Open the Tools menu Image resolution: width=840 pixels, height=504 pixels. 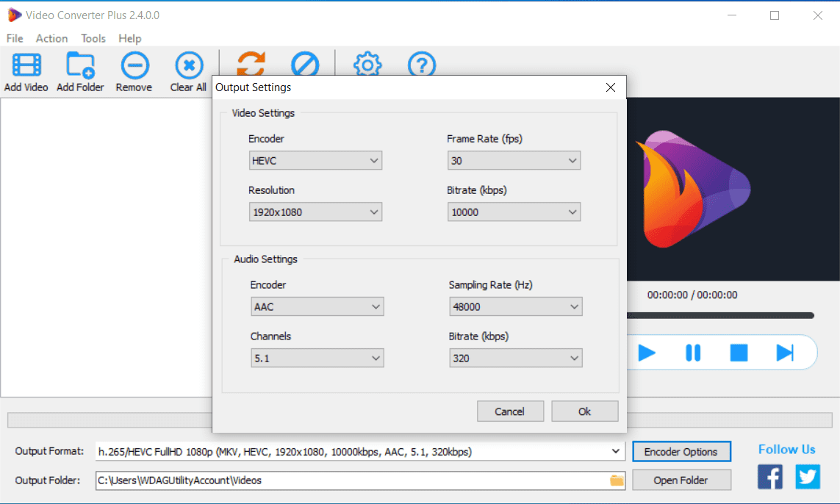(93, 38)
